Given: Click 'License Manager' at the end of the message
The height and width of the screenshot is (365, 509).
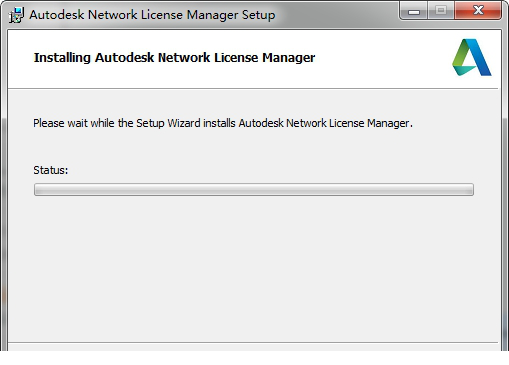Looking at the screenshot, I should pos(369,123).
